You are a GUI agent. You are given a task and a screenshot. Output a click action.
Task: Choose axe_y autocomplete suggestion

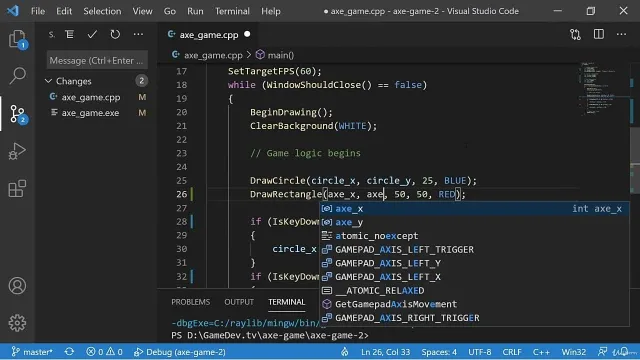click(x=473, y=222)
